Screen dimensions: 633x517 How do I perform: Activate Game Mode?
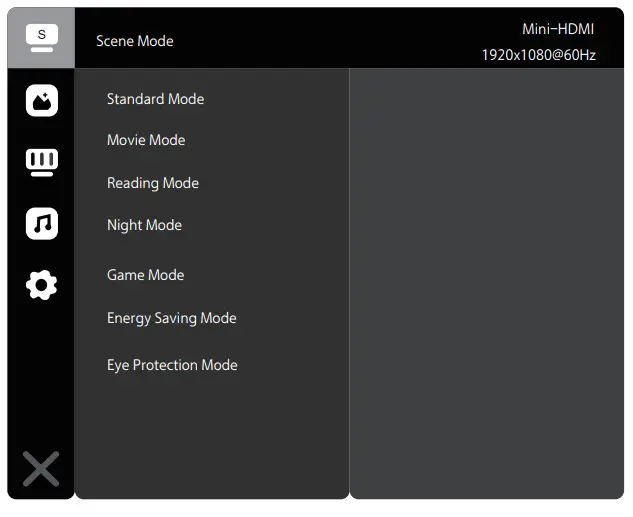(x=146, y=275)
